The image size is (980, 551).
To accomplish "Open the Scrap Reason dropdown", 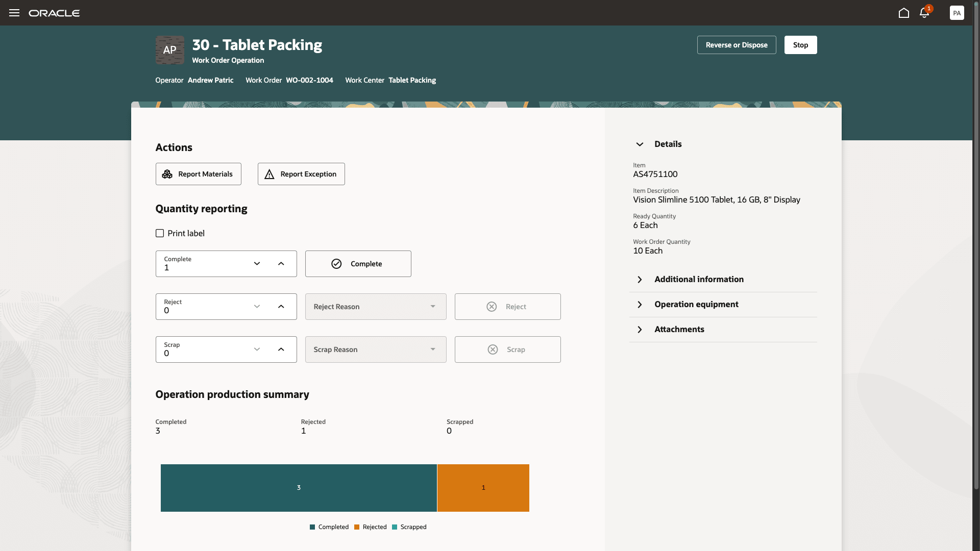I will (376, 349).
